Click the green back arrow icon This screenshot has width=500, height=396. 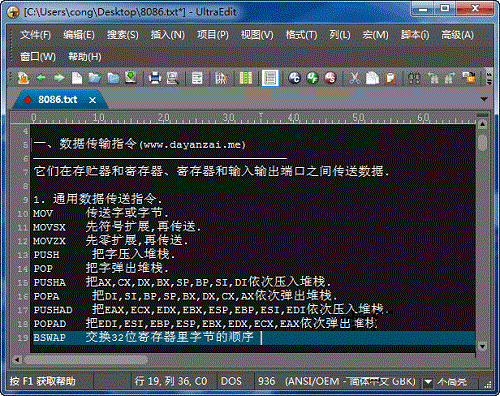tap(41, 78)
